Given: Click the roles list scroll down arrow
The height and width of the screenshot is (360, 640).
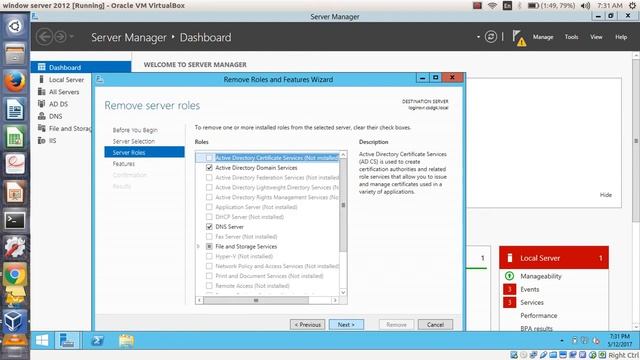Looking at the screenshot, I should [x=343, y=292].
